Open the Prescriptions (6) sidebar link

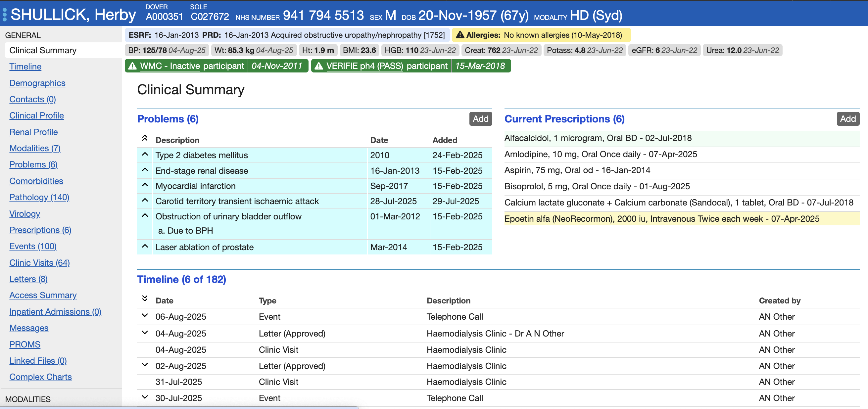pyautogui.click(x=40, y=230)
